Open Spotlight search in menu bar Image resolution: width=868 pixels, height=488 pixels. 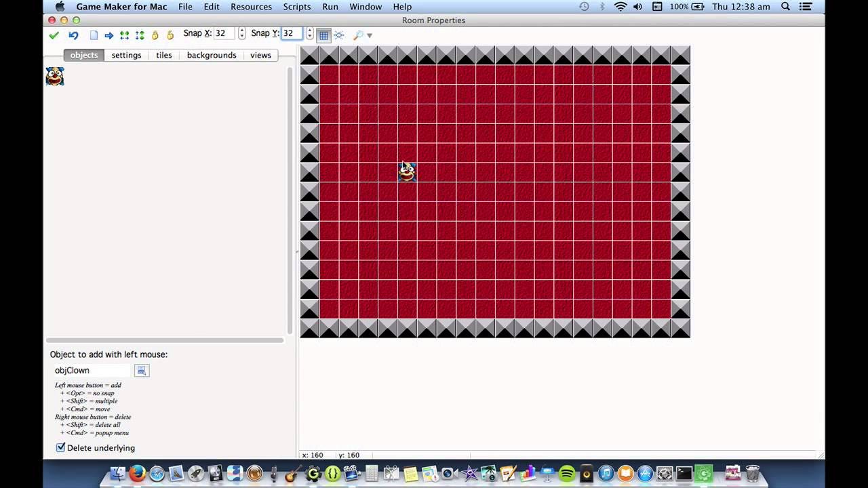pyautogui.click(x=785, y=7)
